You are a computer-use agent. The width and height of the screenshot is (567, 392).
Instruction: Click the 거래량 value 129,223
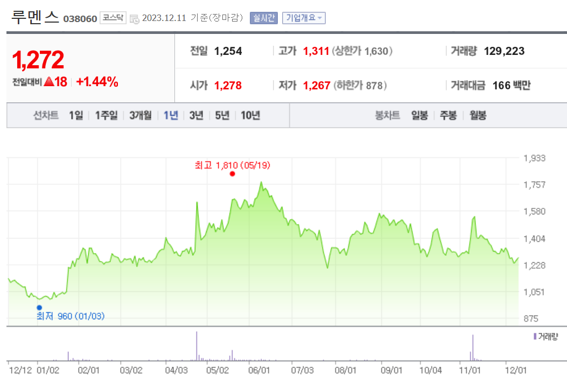pyautogui.click(x=504, y=51)
